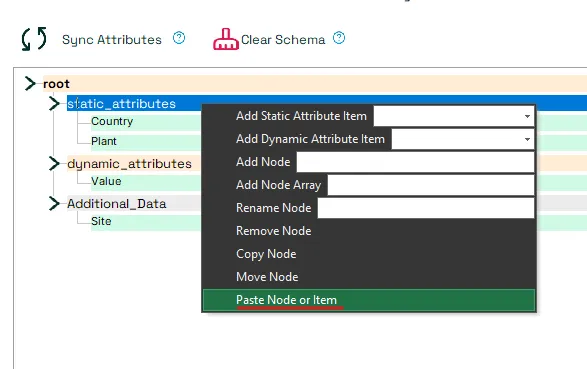Click the Add Node menu label
The height and width of the screenshot is (369, 587).
(263, 162)
